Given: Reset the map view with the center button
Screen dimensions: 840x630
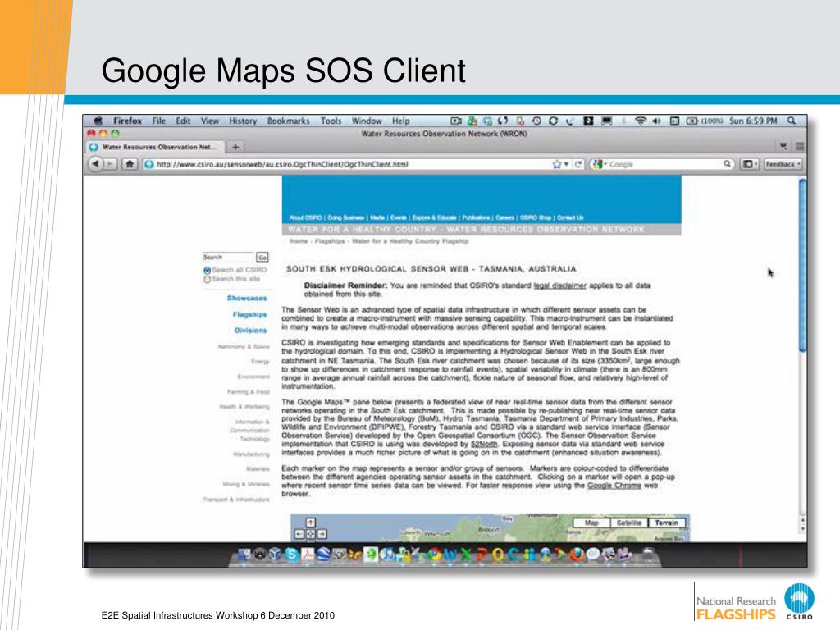Looking at the screenshot, I should [310, 534].
